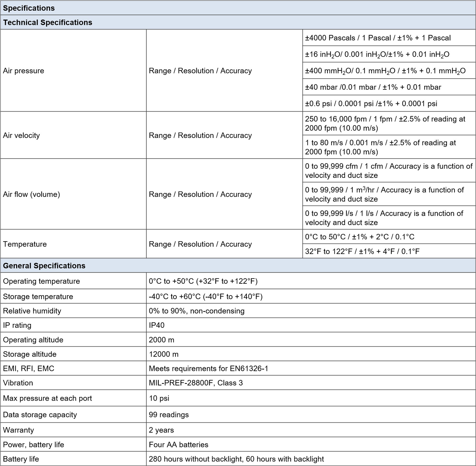Select the 0 to 99,999 cfm cell
Image resolution: width=476 pixels, height=466 pixels.
click(x=388, y=171)
